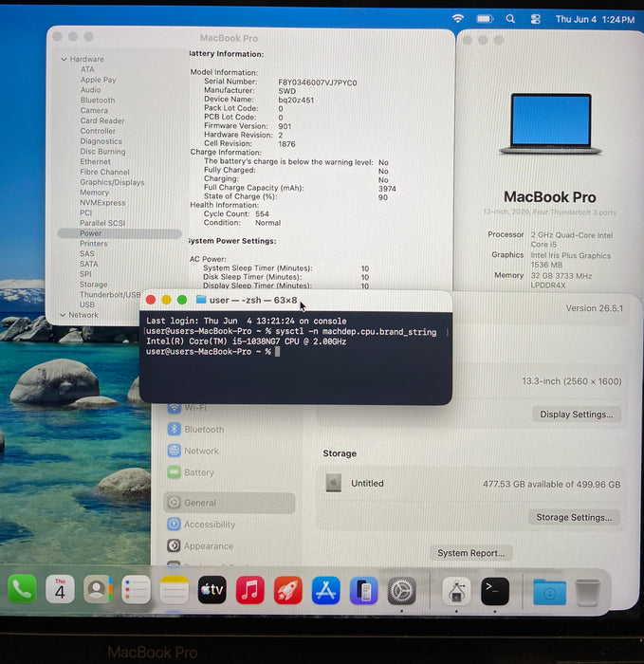Image resolution: width=644 pixels, height=664 pixels.
Task: Open the Trash from the Dock
Action: pos(587,593)
